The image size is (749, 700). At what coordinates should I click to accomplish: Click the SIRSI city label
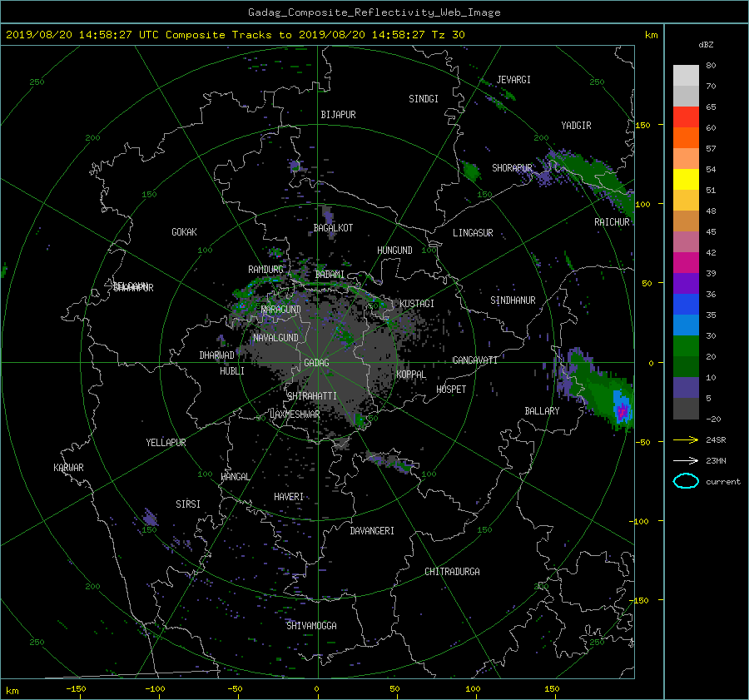click(x=188, y=504)
